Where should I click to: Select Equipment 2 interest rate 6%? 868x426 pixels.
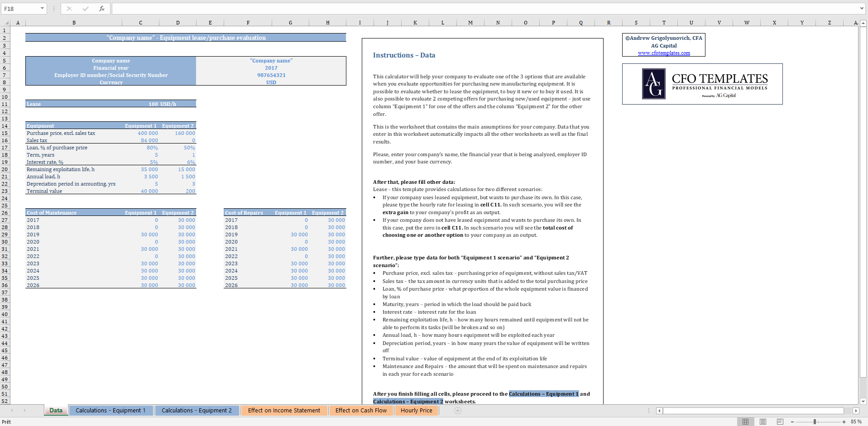click(x=178, y=162)
